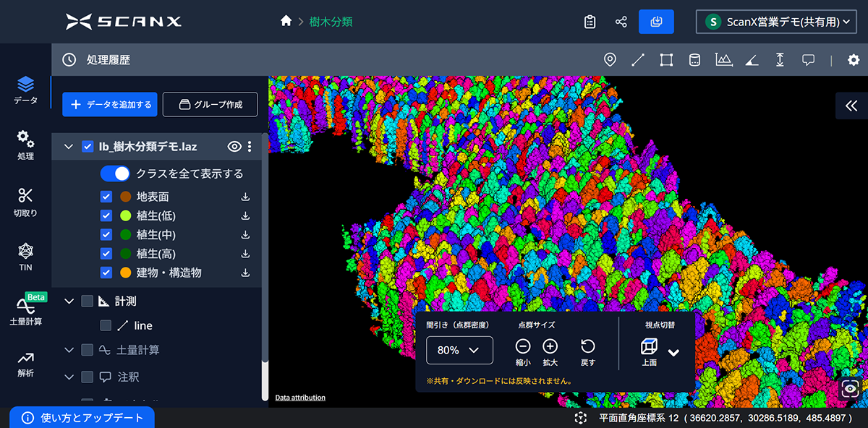Open the annotation speech bubble tool
Image resolution: width=868 pixels, height=428 pixels.
[809, 60]
